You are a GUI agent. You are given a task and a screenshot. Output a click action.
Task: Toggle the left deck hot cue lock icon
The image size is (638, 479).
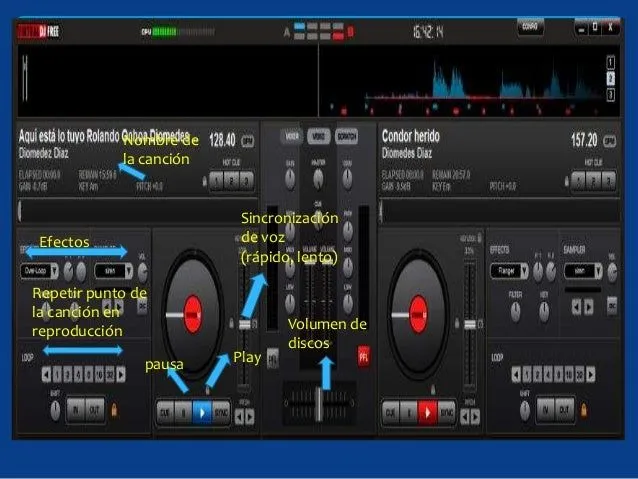205,182
